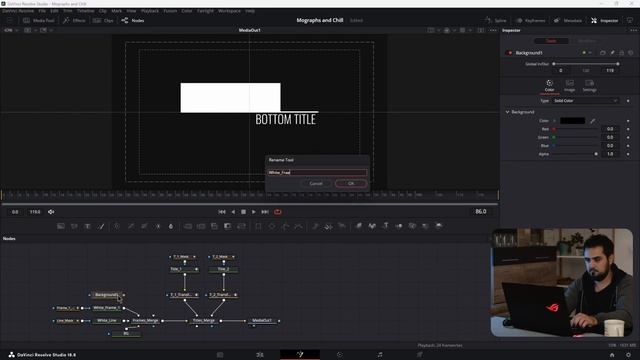
Task: Click the Green value field
Action: [610, 138]
